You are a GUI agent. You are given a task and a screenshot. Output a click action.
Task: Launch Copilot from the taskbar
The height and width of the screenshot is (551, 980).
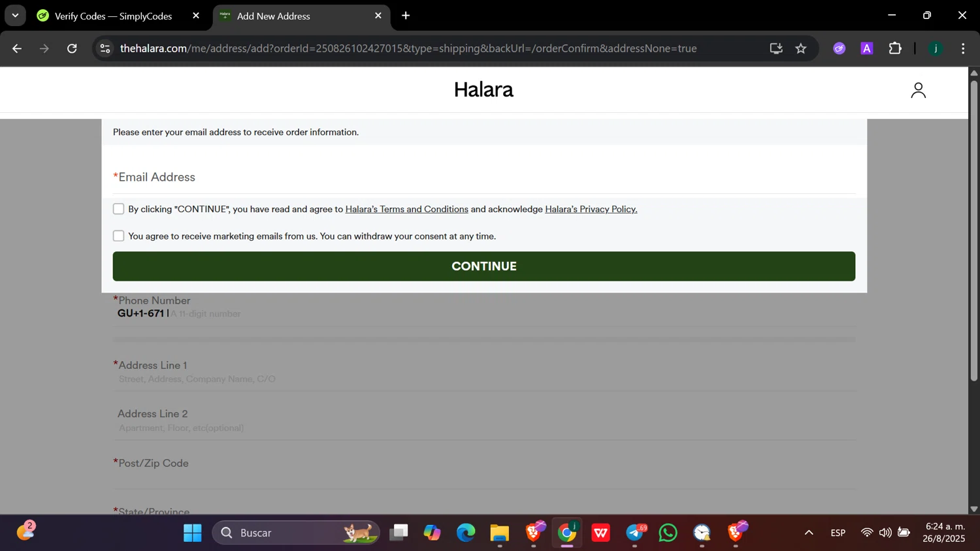[x=432, y=533]
